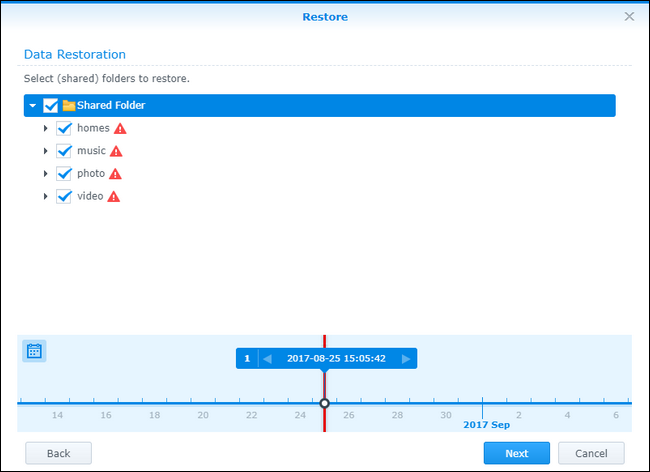Click the version count badge 1
Image resolution: width=650 pixels, height=472 pixels.
(247, 358)
